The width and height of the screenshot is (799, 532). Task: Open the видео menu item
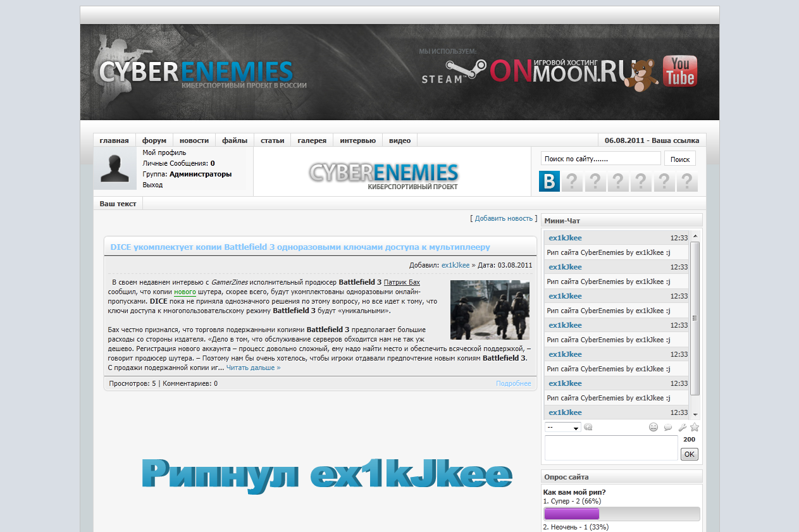400,140
